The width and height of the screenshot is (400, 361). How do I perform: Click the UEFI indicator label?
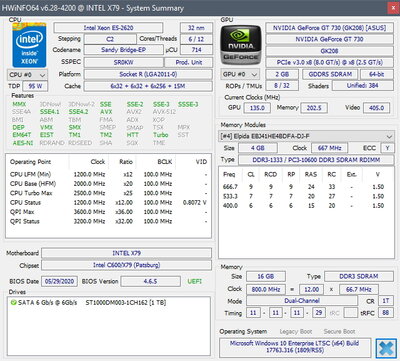[195, 281]
